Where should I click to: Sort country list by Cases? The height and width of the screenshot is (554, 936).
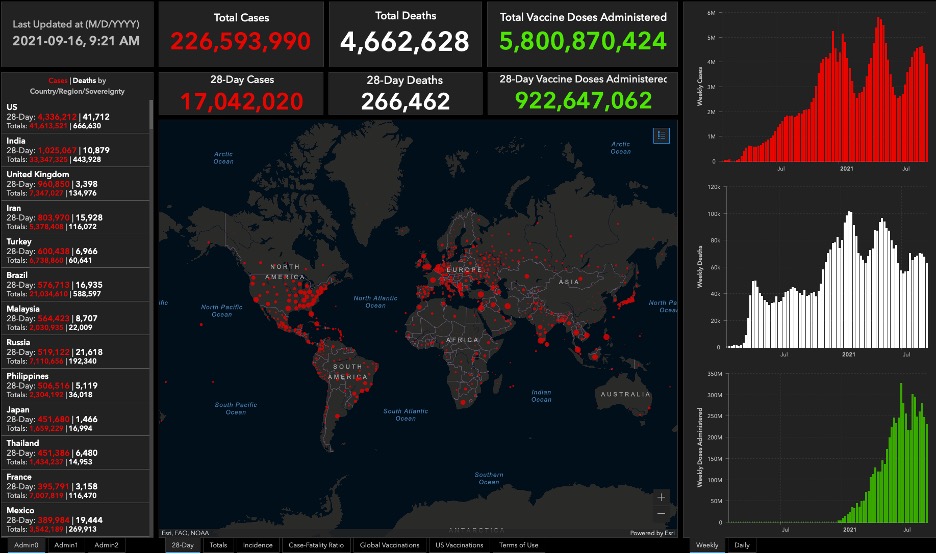coord(58,81)
